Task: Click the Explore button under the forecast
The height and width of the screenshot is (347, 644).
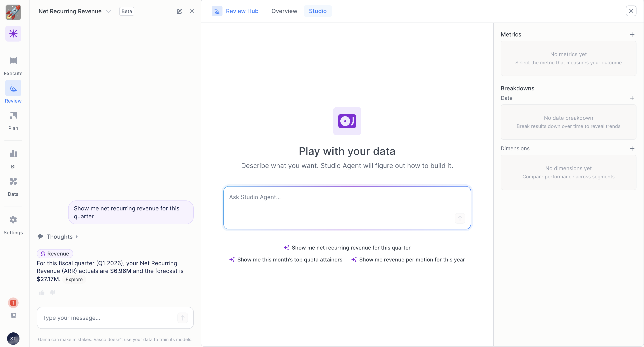Action: point(74,279)
